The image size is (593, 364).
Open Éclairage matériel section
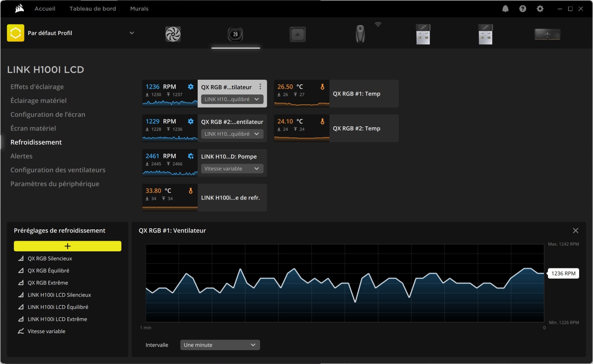pyautogui.click(x=39, y=101)
